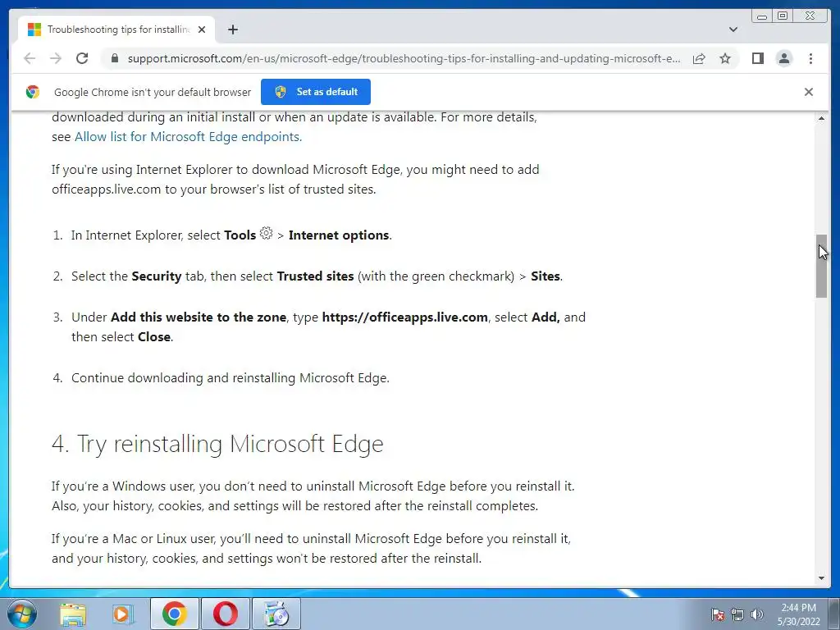
Task: Open Chrome three-dot menu
Action: 810,58
